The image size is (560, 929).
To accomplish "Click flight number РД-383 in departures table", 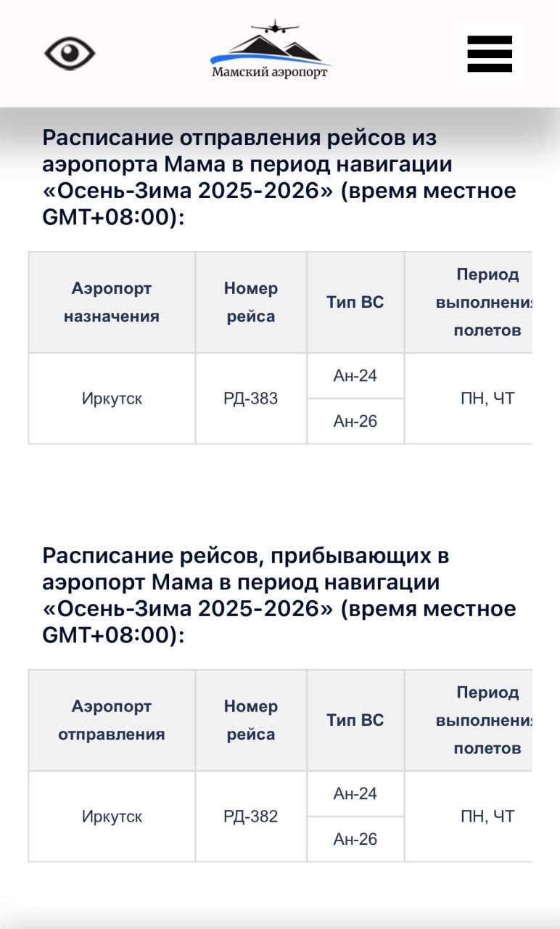I will click(250, 398).
